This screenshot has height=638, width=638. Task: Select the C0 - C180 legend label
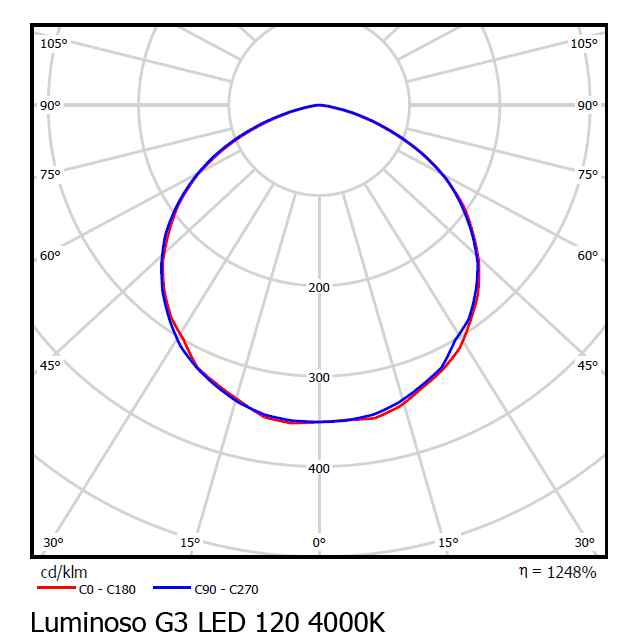click(x=107, y=590)
